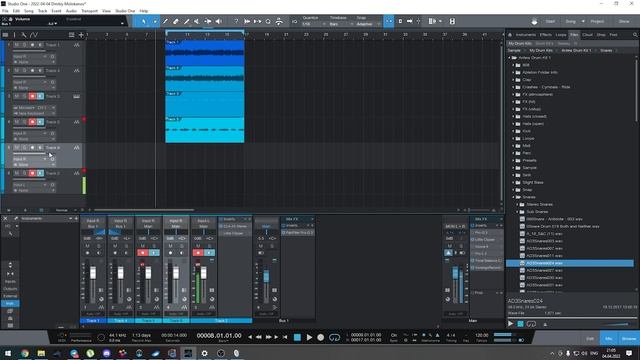Open the File menu

pyautogui.click(x=5, y=11)
